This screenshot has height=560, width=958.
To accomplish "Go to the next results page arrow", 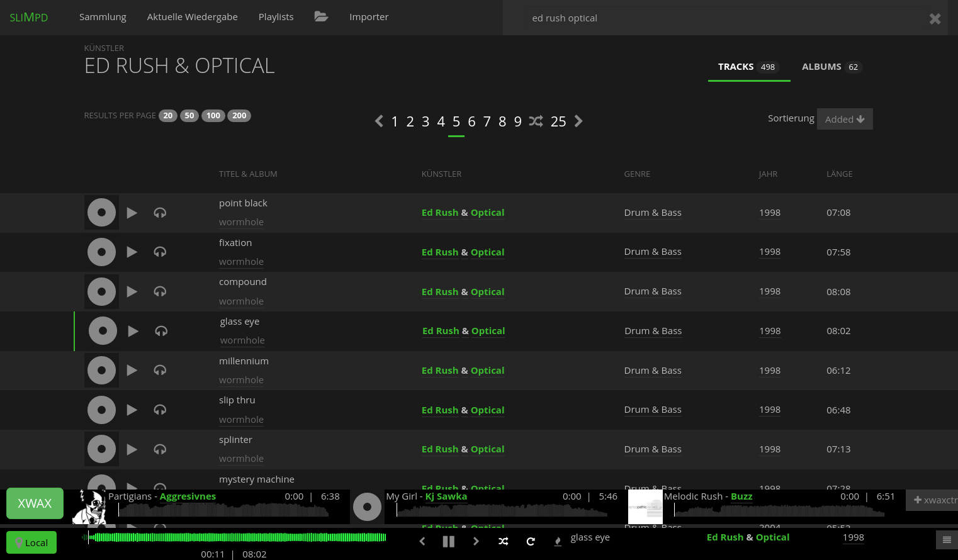I will 578,121.
